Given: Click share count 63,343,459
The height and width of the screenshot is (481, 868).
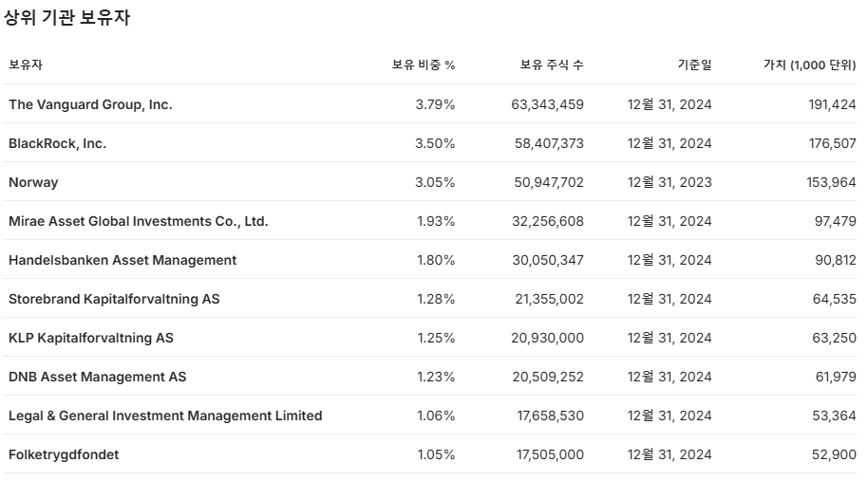Looking at the screenshot, I should click(547, 104).
